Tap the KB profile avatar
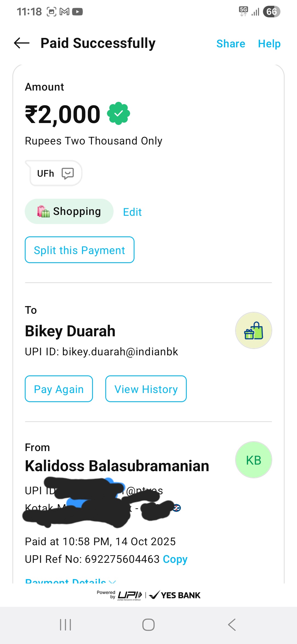The height and width of the screenshot is (644, 297). click(253, 460)
